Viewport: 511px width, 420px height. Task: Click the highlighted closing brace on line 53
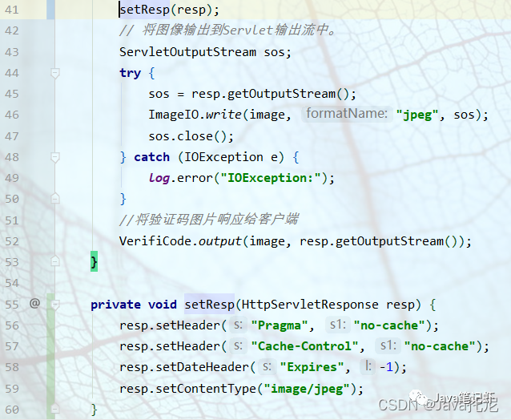(x=94, y=261)
